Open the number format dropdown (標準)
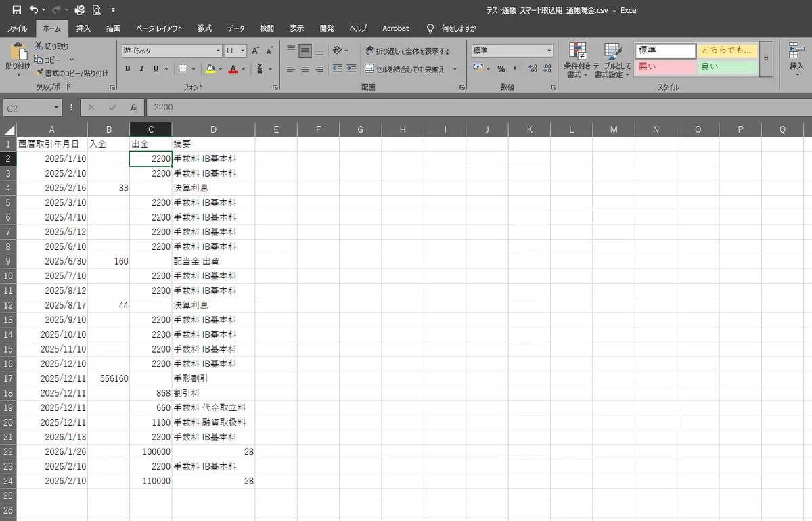812x521 pixels. 549,51
